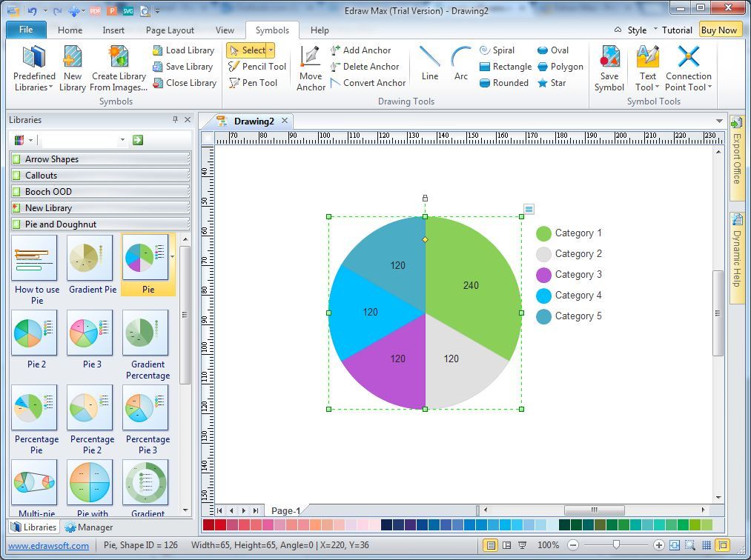Select the Line drawing tool
Screen dimensions: 751x560
click(x=429, y=66)
